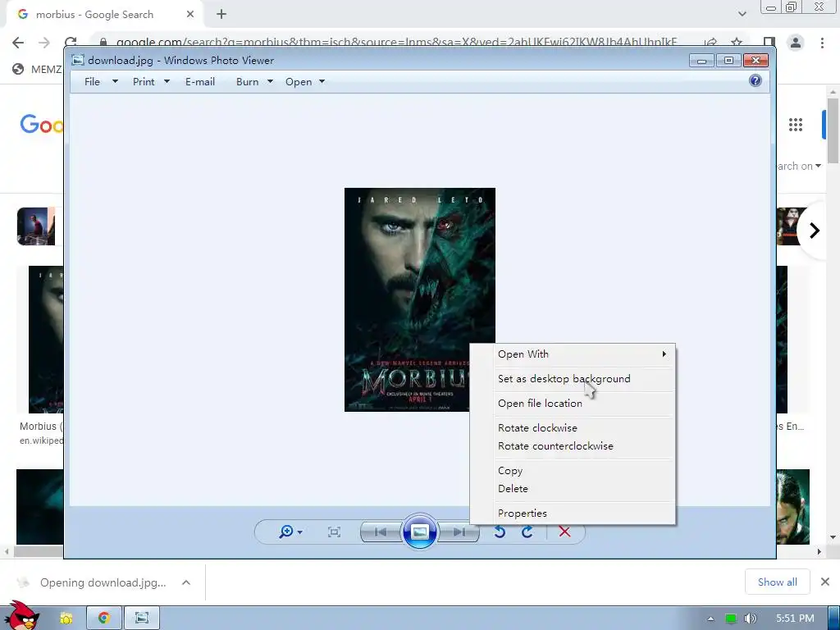Reload the page in Chrome
Screen dimensions: 840x630
[x=71, y=42]
